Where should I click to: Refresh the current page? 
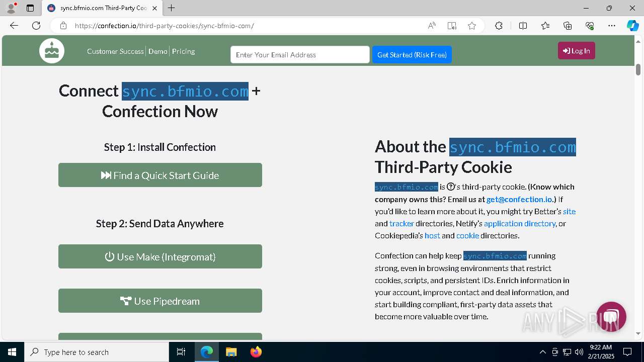click(x=36, y=26)
